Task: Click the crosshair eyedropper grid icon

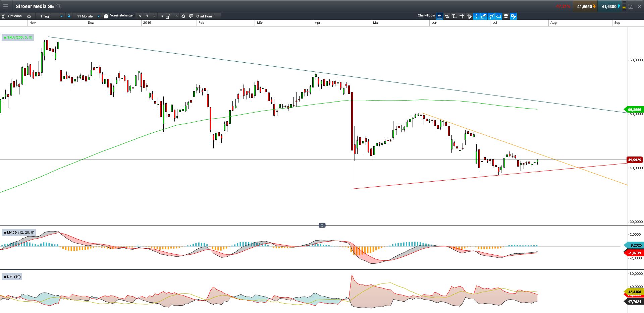Action: 469,16
